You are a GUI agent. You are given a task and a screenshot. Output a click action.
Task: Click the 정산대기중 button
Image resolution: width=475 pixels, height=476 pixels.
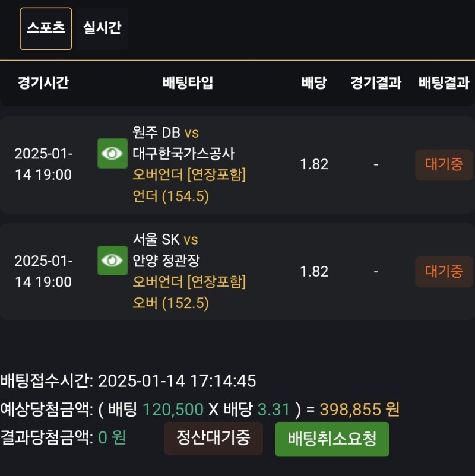pos(213,439)
